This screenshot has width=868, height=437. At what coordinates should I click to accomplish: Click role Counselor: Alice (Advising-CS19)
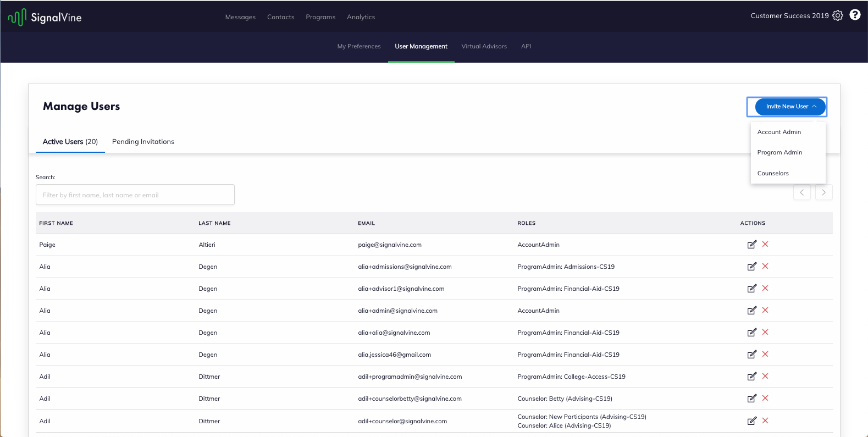(x=564, y=425)
